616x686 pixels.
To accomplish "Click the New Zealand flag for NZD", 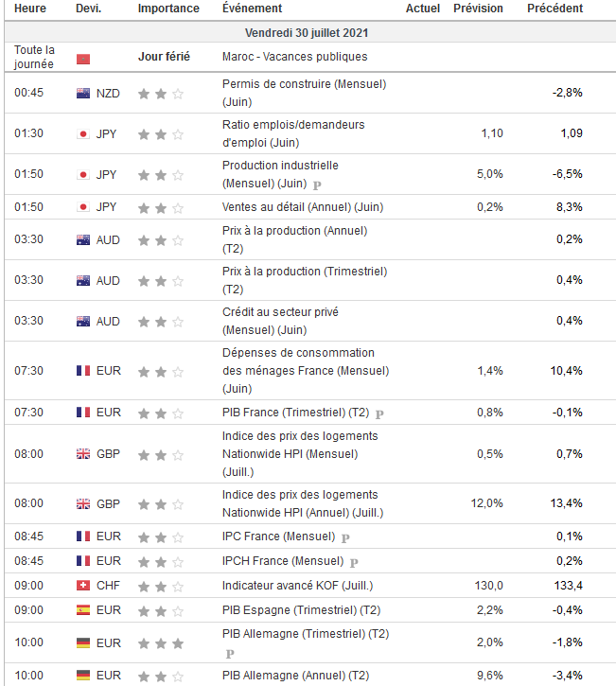I will pyautogui.click(x=83, y=93).
